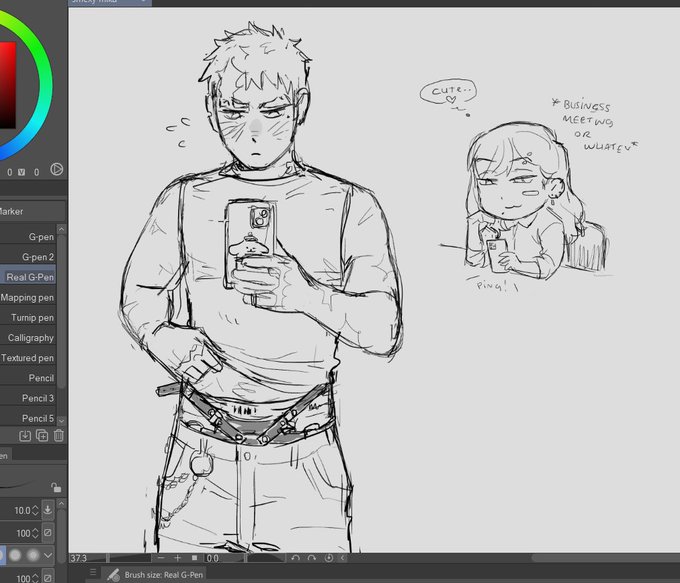
Task: Reset canvas rotation icon
Action: click(x=329, y=558)
